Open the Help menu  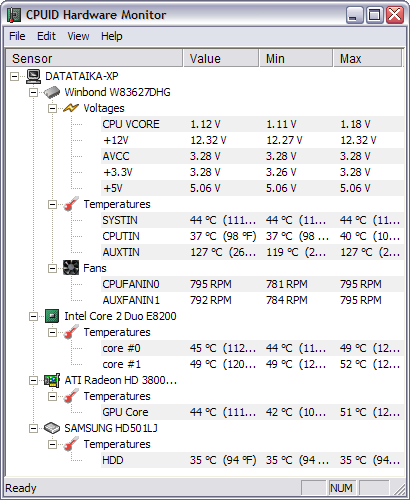click(112, 36)
